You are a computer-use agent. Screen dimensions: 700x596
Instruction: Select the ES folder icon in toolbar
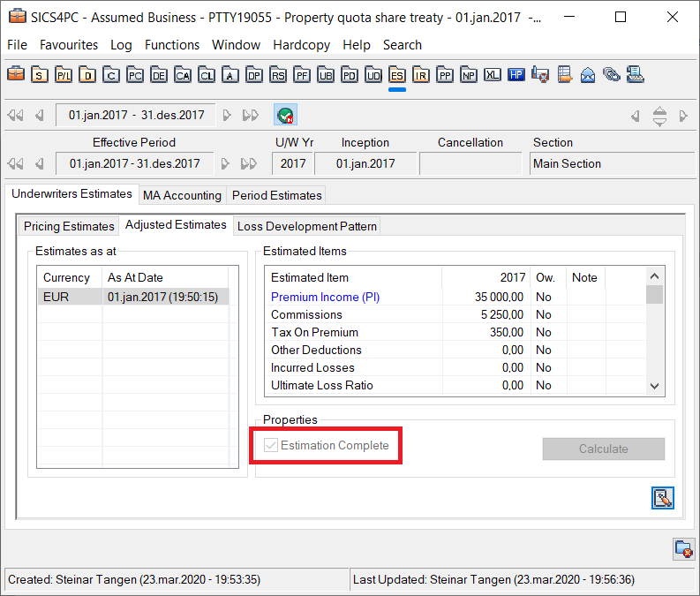point(396,75)
